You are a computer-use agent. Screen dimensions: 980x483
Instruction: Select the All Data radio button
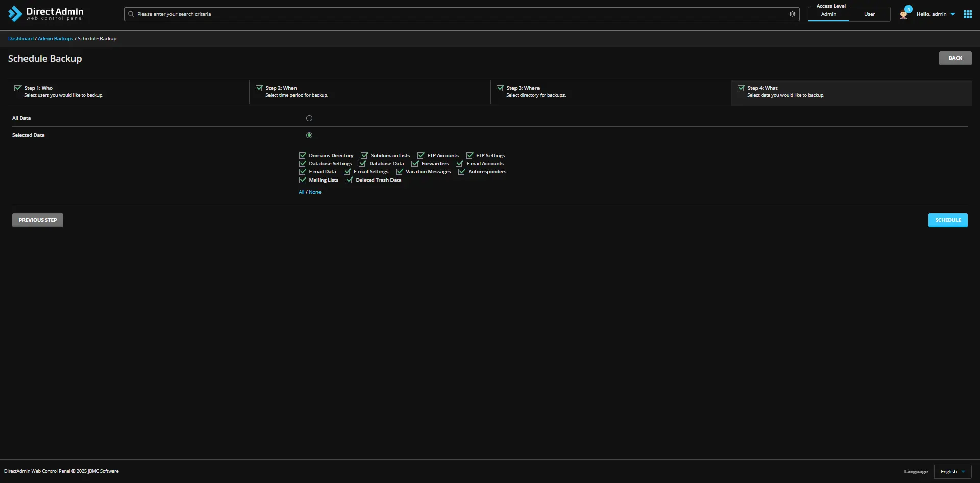309,118
